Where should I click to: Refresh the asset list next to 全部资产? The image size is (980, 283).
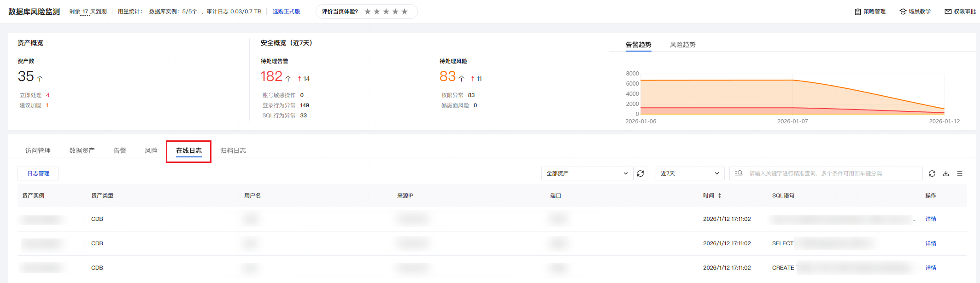pos(640,173)
